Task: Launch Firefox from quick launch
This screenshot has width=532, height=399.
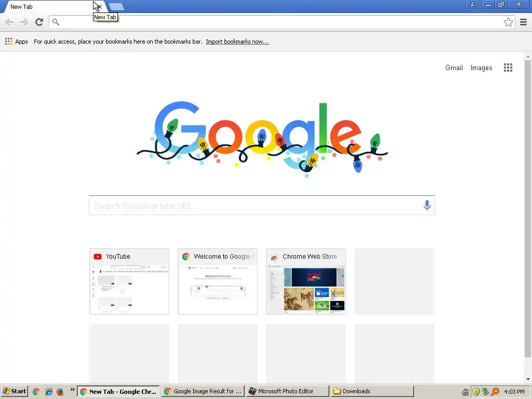Action: pyautogui.click(x=60, y=392)
